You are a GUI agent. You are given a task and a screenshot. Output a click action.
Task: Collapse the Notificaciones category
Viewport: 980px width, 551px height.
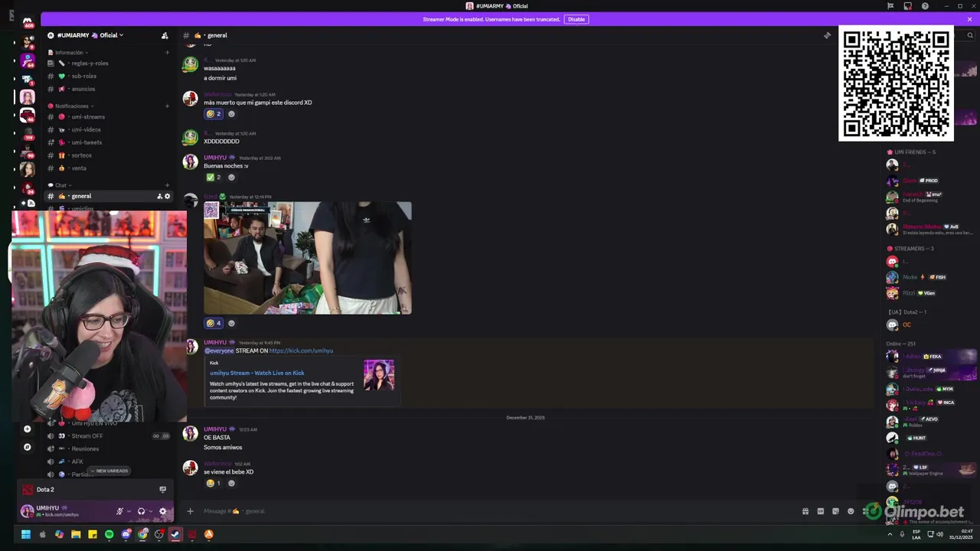tap(70, 106)
